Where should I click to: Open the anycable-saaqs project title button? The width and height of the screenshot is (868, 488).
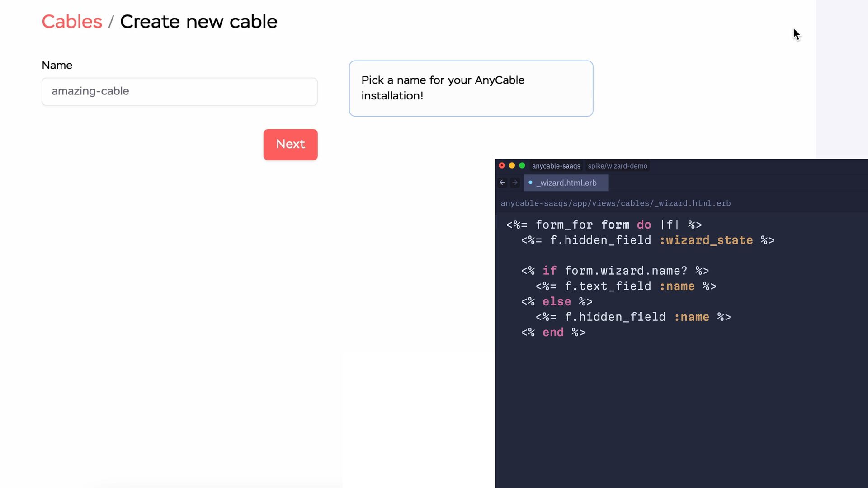[556, 166]
